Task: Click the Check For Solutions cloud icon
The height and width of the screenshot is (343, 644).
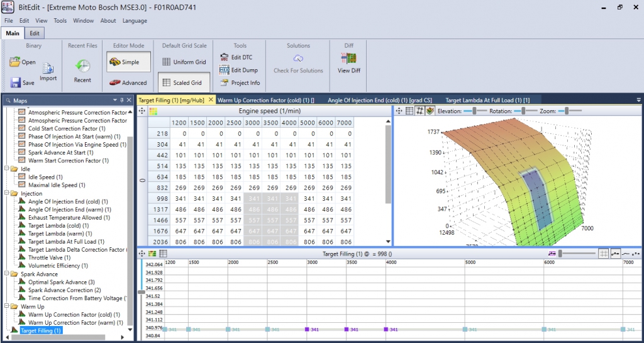Action: tap(298, 59)
